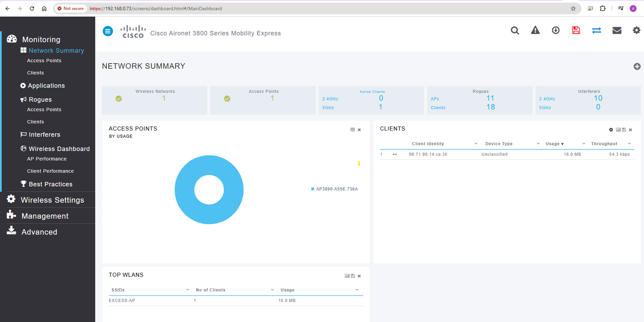Switch Access Points widget to table view

352,130
